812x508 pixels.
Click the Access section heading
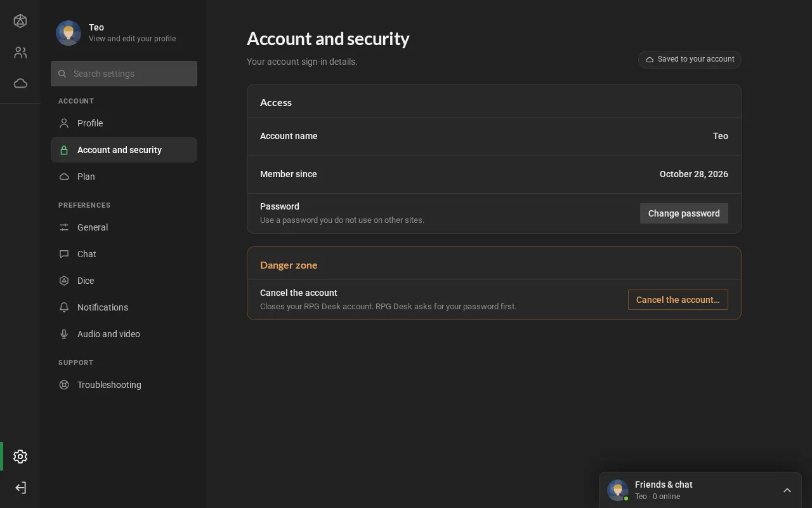tap(276, 102)
